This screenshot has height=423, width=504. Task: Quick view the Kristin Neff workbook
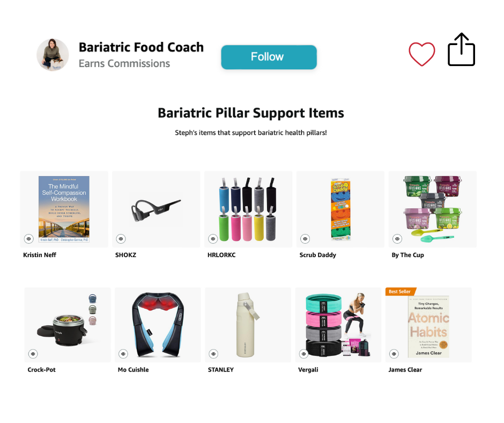click(28, 238)
